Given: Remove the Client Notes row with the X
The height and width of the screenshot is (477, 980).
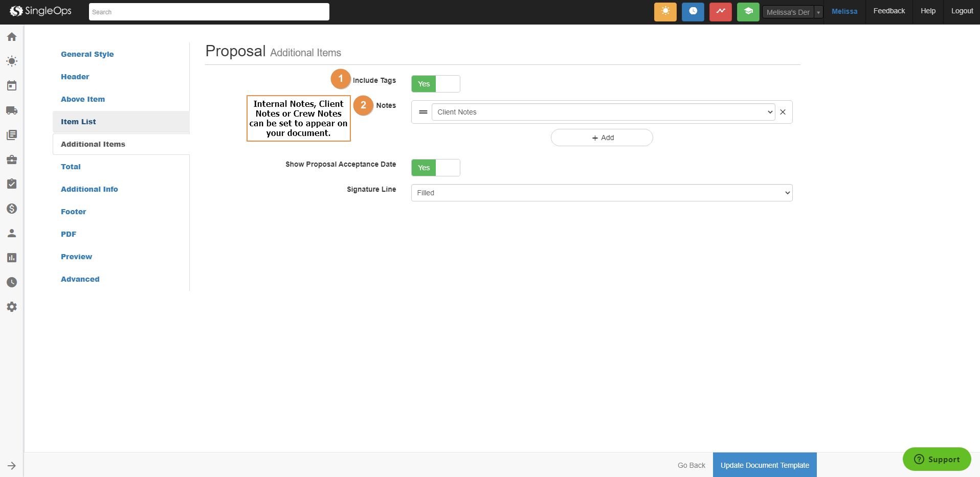Looking at the screenshot, I should pos(783,112).
